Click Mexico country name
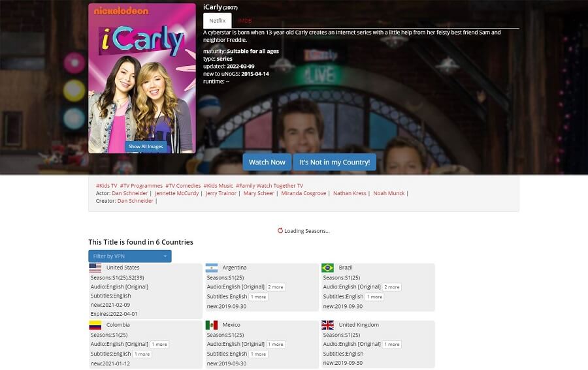The width and height of the screenshot is (588, 370). point(231,325)
